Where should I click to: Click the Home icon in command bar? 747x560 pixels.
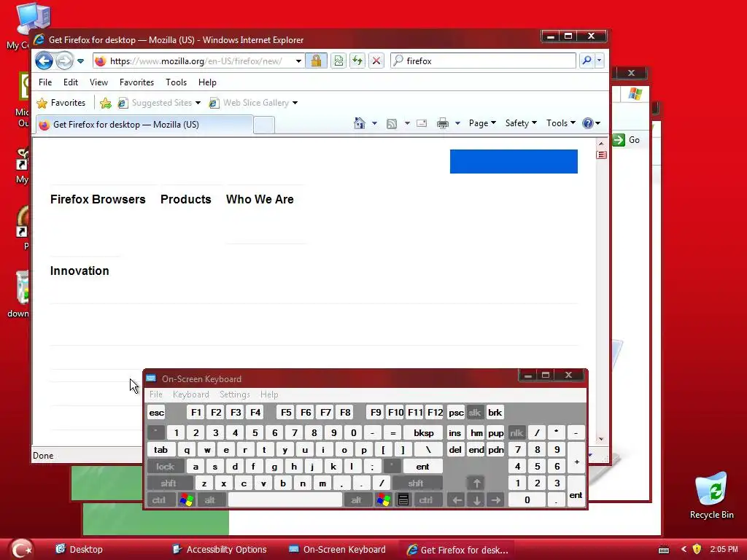coord(360,123)
